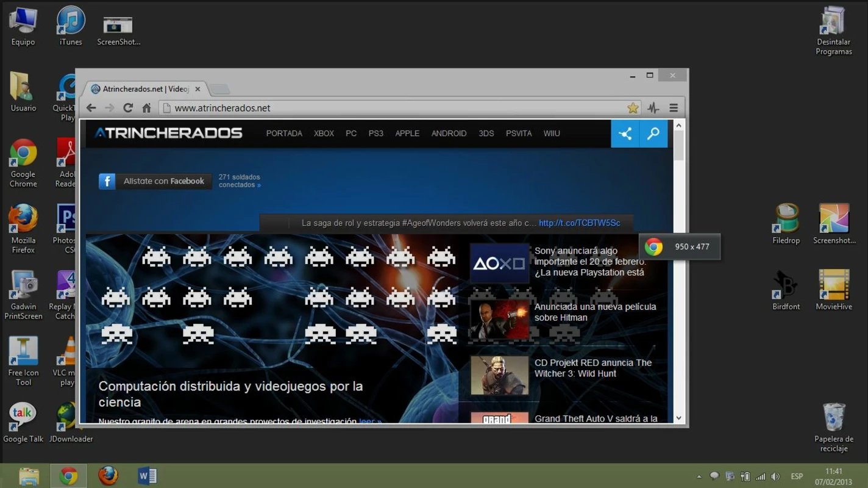Follow the http://t.co/TCBTW5Sc link
The image size is (868, 488).
point(579,223)
